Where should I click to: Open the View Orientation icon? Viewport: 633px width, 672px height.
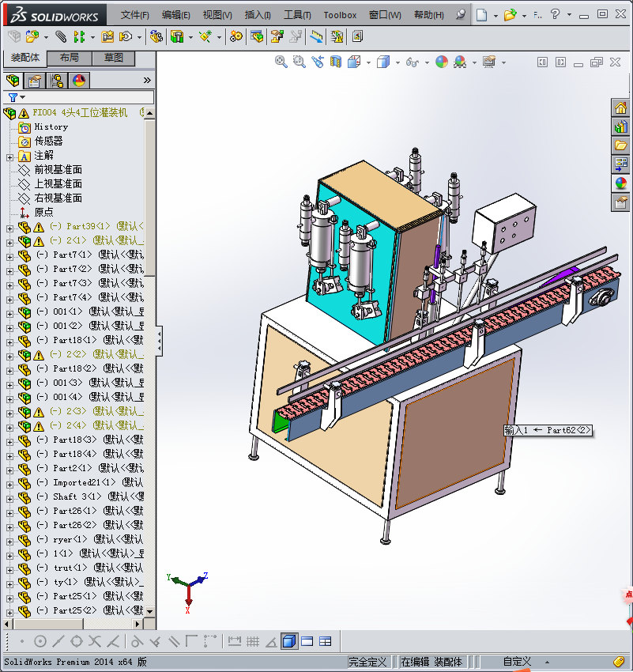(x=354, y=62)
